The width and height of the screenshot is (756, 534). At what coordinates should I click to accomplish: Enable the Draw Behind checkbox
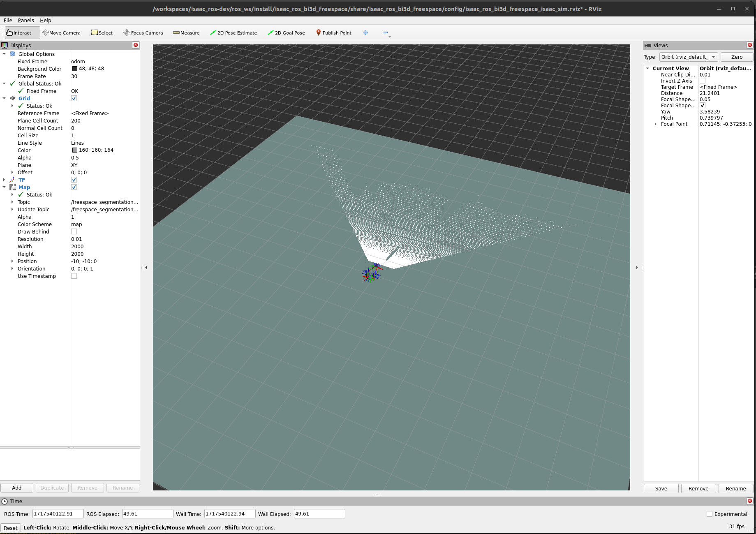(x=74, y=232)
